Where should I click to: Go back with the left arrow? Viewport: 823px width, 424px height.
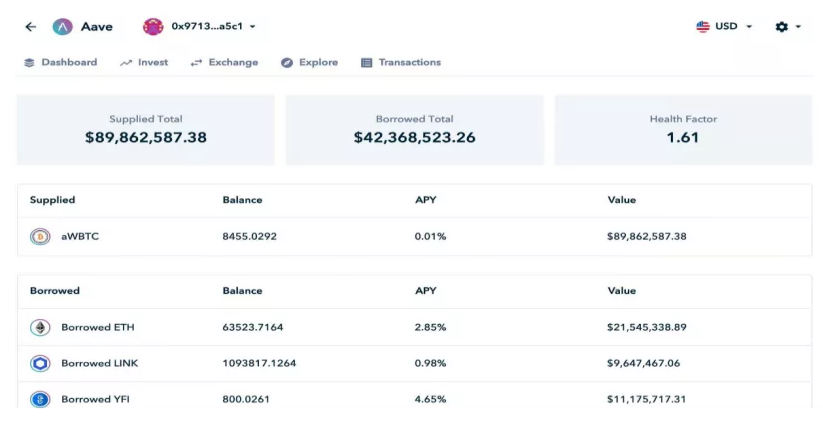point(30,27)
